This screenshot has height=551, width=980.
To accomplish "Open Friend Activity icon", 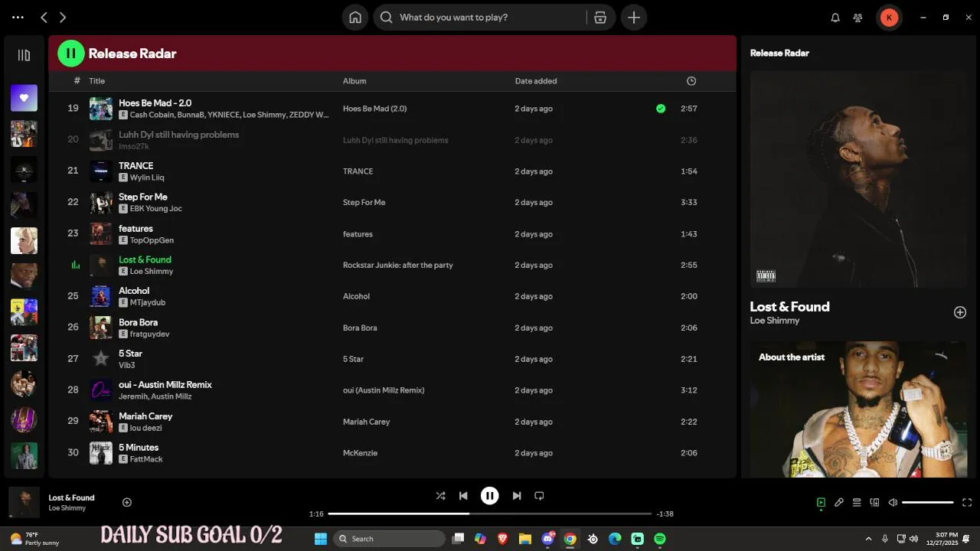I will pyautogui.click(x=858, y=17).
